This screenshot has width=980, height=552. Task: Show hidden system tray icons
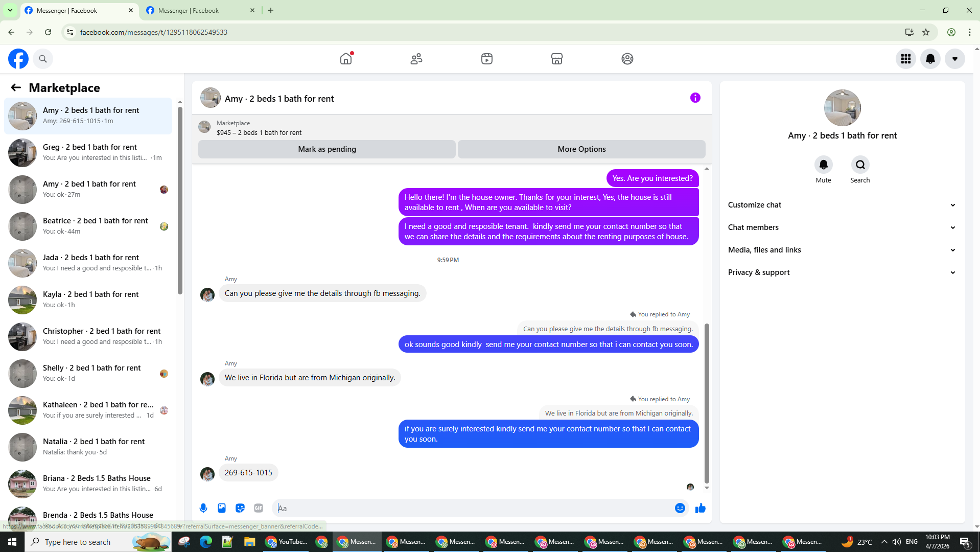tap(884, 542)
